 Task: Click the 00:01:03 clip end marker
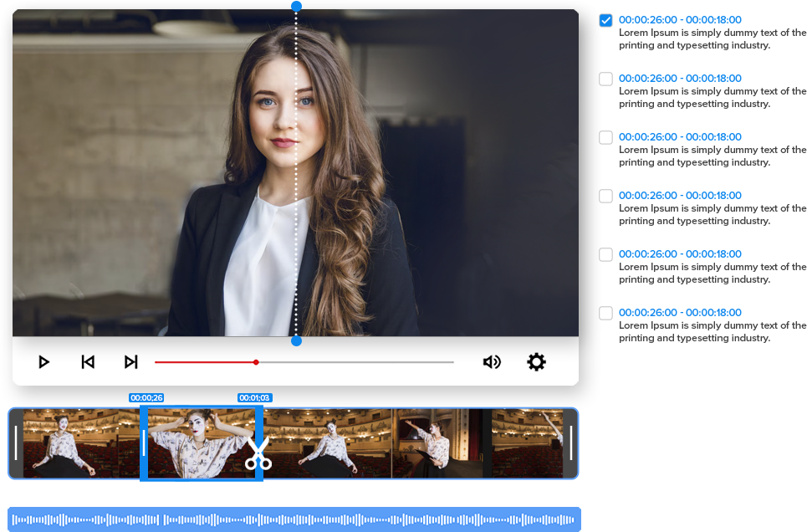[x=254, y=398]
